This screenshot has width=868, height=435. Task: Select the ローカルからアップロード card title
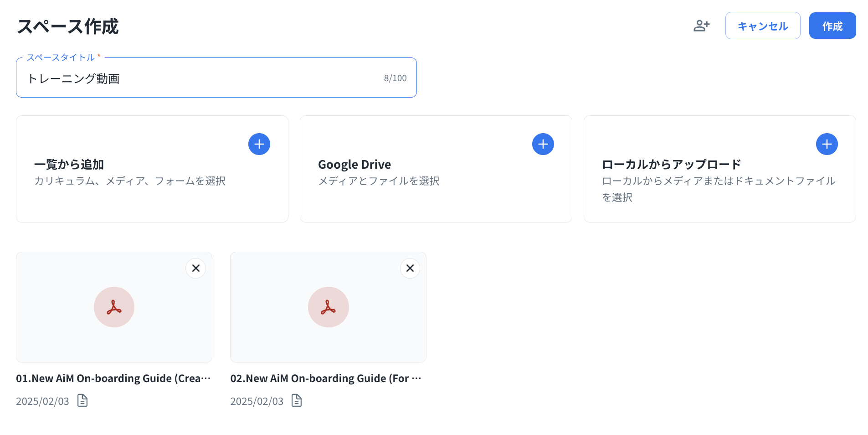tap(671, 164)
